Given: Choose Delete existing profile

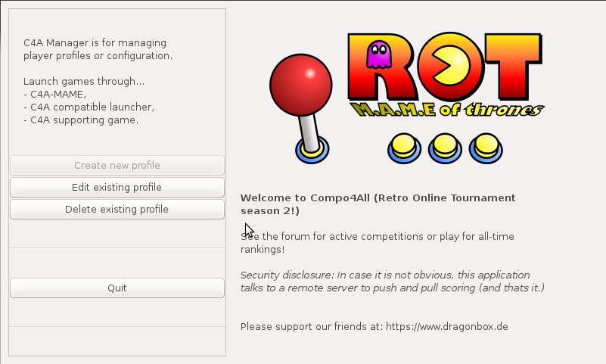Looking at the screenshot, I should pos(117,210).
